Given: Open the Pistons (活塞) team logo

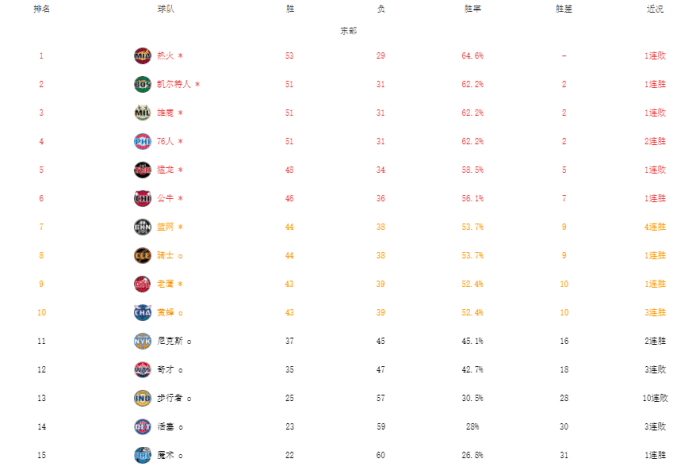Looking at the screenshot, I should coord(142,427).
